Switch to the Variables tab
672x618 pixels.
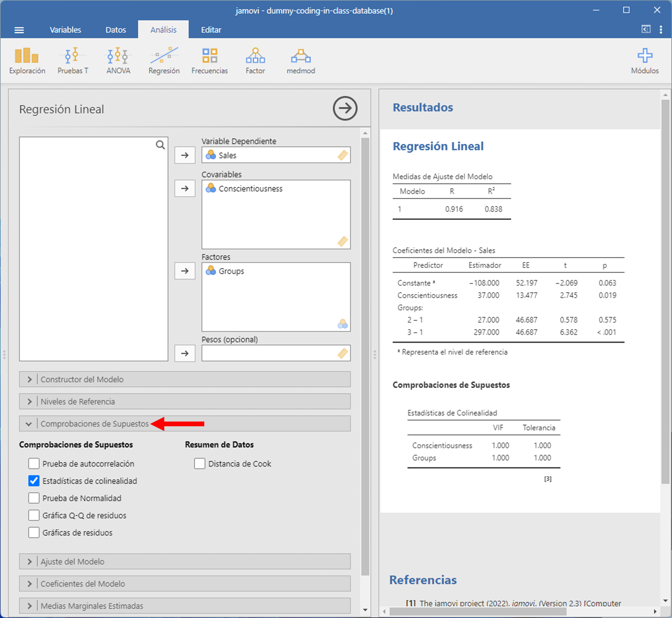pyautogui.click(x=65, y=30)
